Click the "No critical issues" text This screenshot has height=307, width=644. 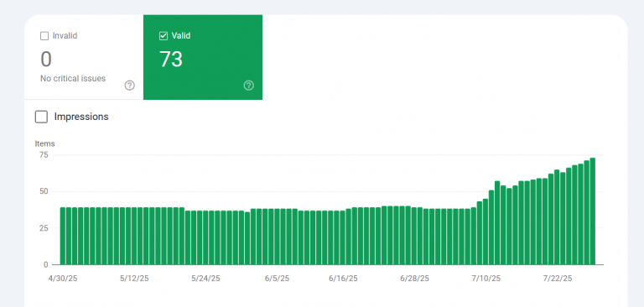73,79
